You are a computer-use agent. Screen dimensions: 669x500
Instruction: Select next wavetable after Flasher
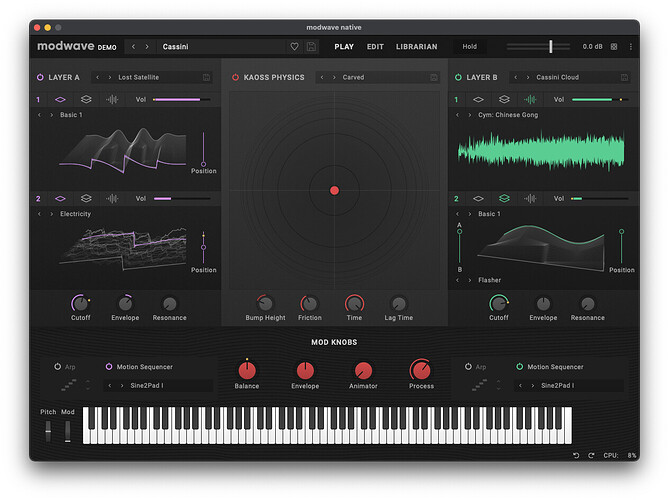pos(470,280)
